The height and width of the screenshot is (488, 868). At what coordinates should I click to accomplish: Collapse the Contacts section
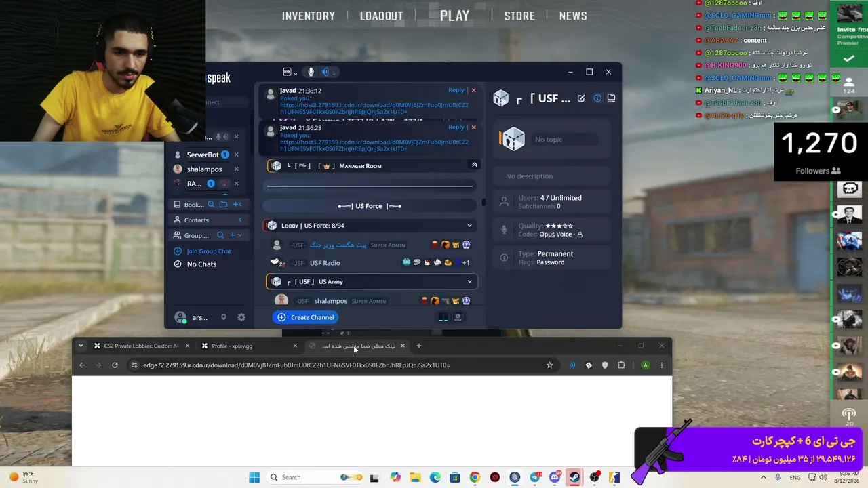tap(239, 220)
